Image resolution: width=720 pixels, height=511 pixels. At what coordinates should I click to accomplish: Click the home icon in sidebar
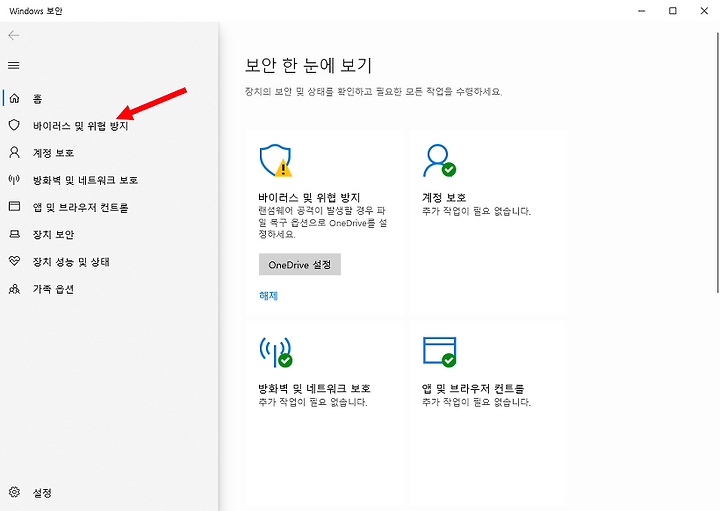pos(14,98)
